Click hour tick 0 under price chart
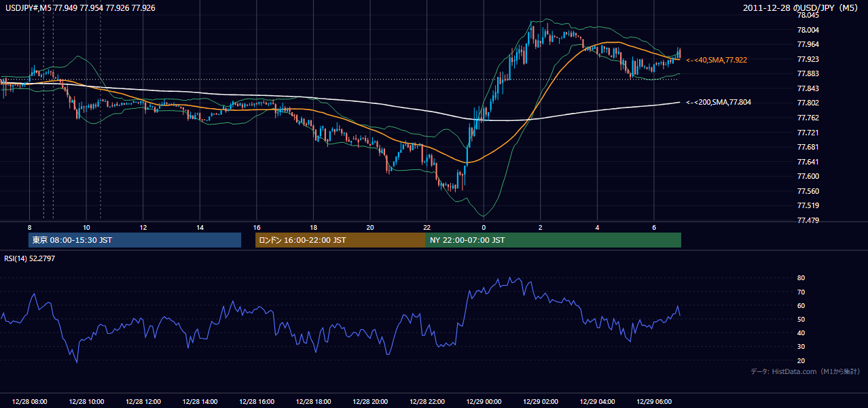 click(484, 227)
